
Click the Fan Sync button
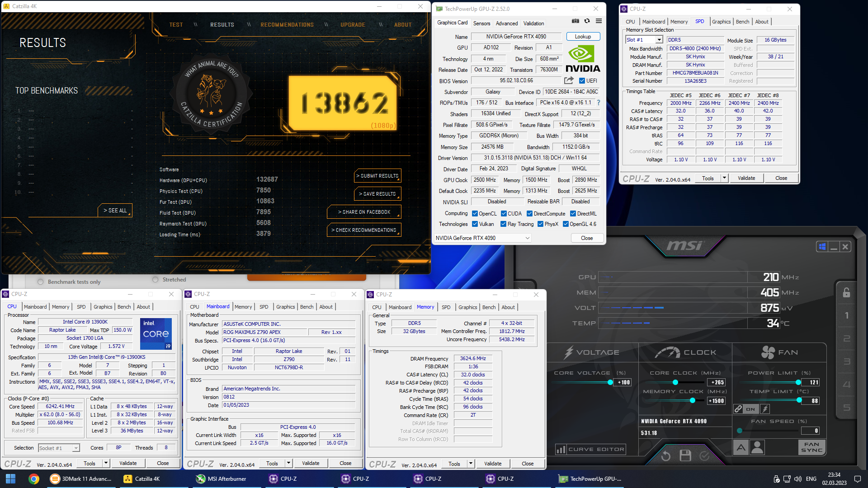tap(811, 447)
